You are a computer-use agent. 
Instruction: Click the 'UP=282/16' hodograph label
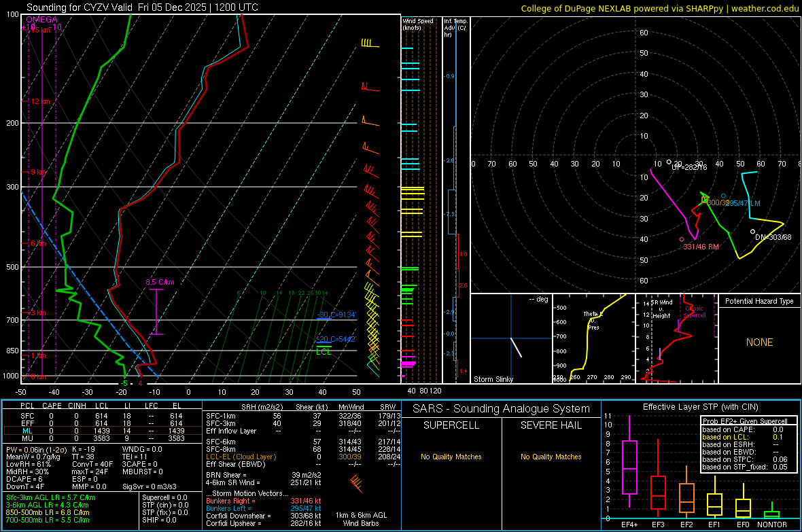click(689, 167)
